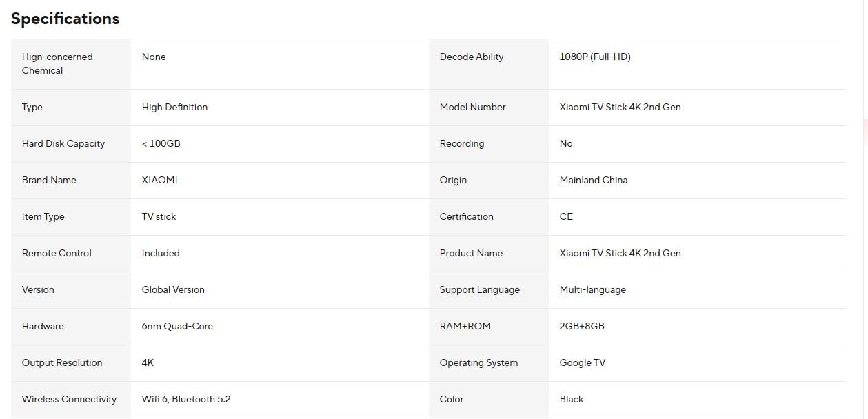
Task: Select the Output Resolution label
Action: [62, 362]
